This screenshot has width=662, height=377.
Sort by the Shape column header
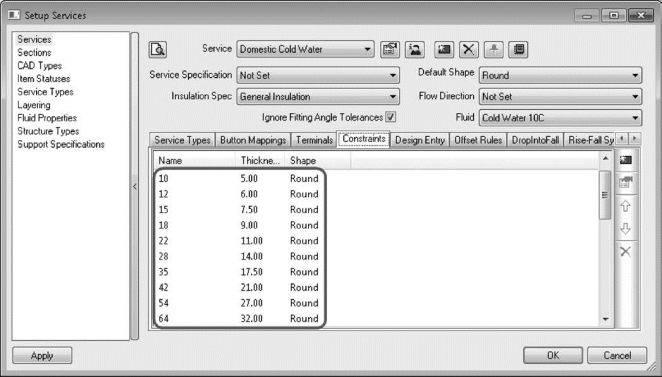(x=317, y=161)
